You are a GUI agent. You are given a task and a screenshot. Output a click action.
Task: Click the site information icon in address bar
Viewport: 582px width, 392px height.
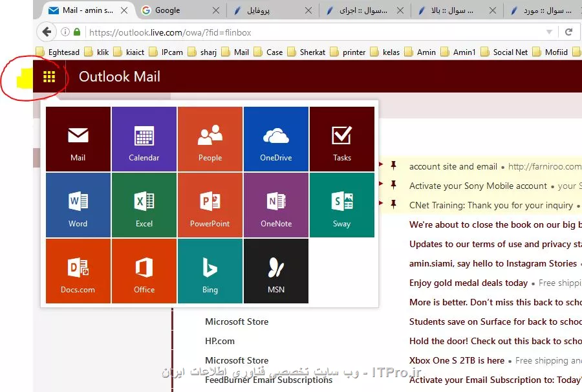[65, 32]
